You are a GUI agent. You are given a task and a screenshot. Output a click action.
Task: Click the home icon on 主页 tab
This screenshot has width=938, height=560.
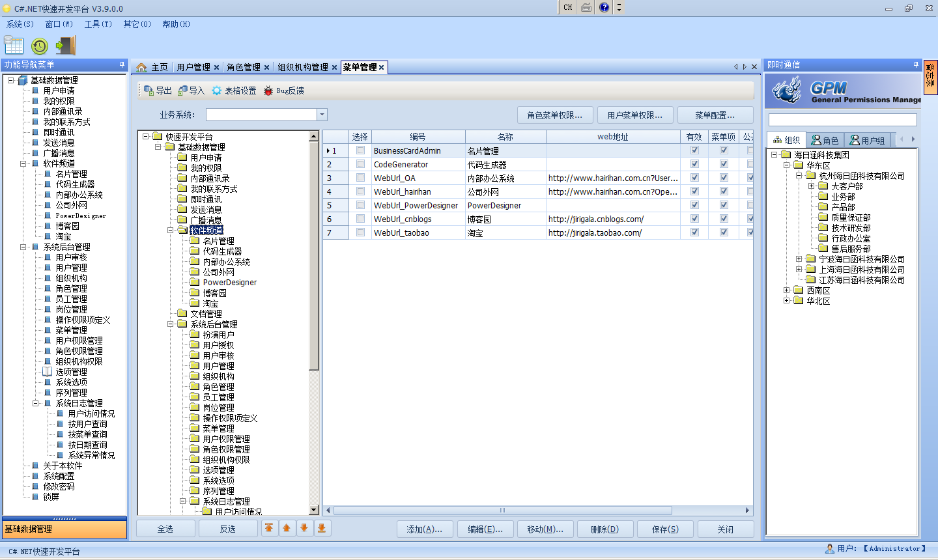pyautogui.click(x=141, y=67)
